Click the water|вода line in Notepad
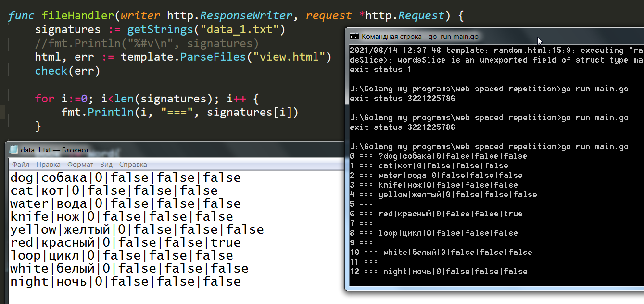 (x=125, y=203)
